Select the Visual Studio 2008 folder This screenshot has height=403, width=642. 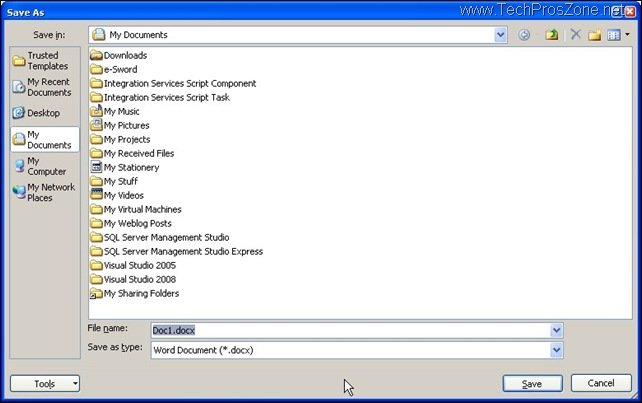tap(139, 280)
